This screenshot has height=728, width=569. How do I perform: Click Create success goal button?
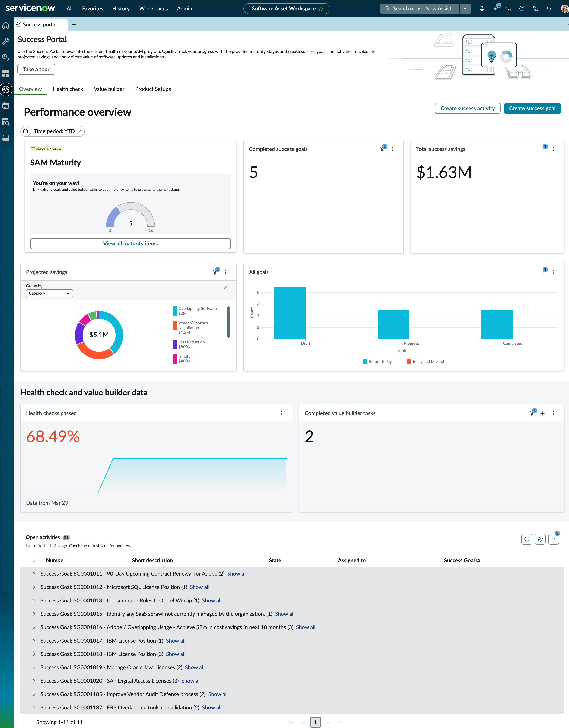[532, 108]
